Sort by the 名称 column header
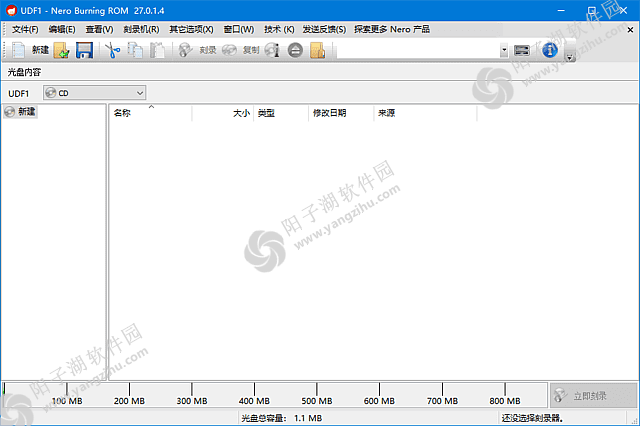Image resolution: width=640 pixels, height=426 pixels. point(151,113)
